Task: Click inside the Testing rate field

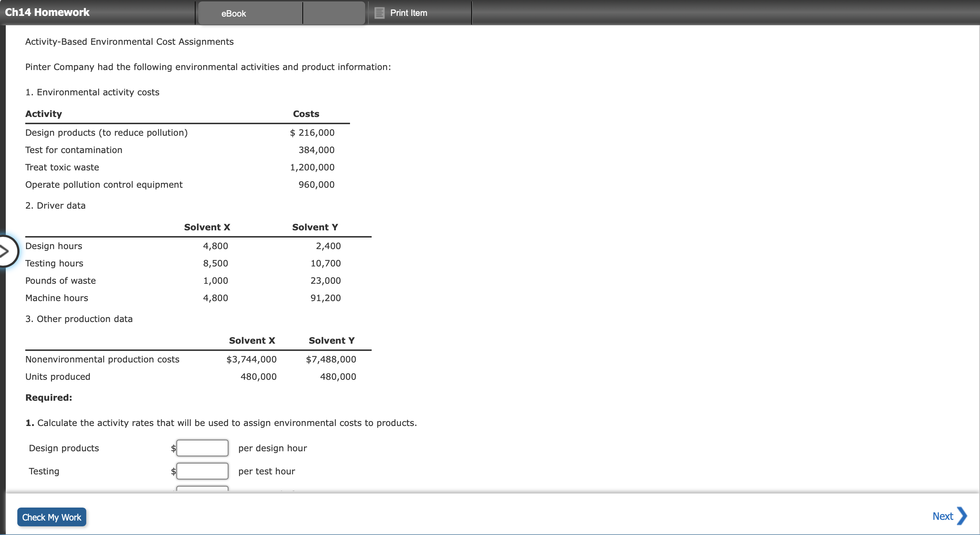Action: tap(202, 471)
